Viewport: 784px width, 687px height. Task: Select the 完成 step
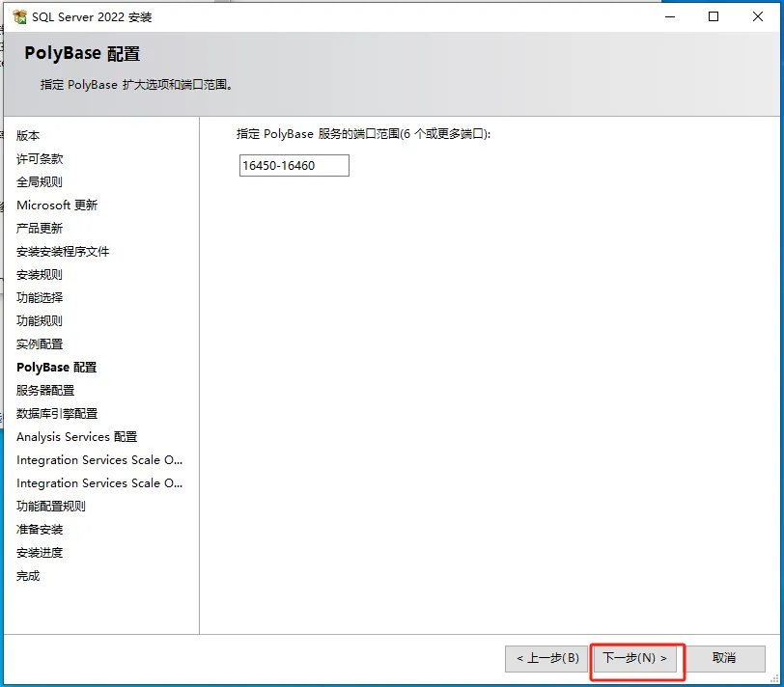[28, 576]
